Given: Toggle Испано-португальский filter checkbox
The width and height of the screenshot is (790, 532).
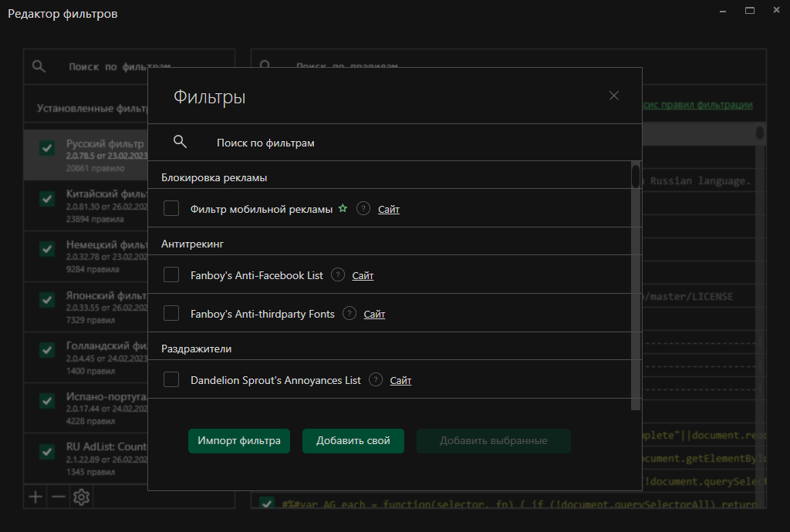Looking at the screenshot, I should pos(47,401).
